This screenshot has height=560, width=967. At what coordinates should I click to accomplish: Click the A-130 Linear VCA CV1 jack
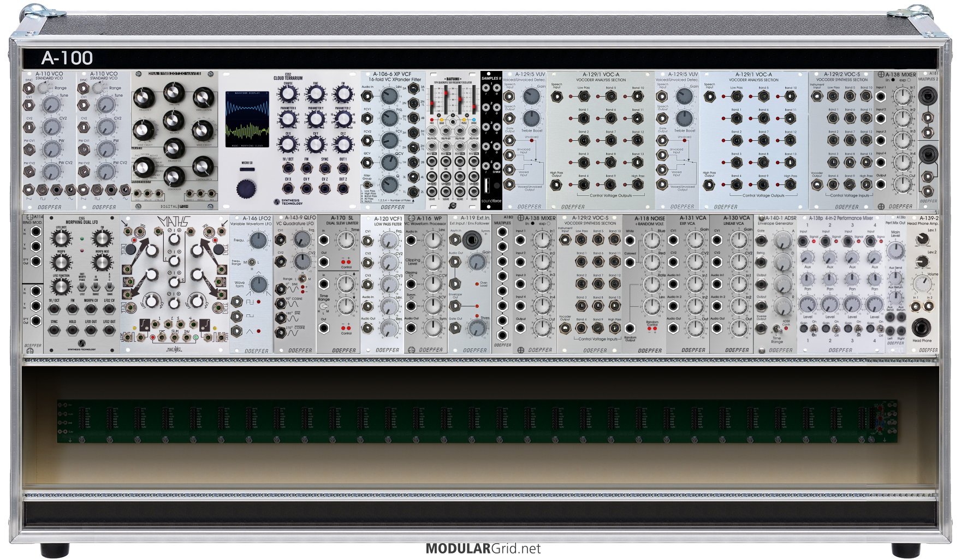click(717, 240)
